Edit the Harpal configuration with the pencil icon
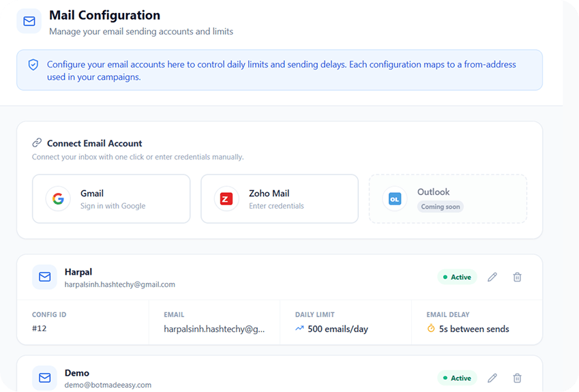Viewport: 579px width, 392px height. coord(492,277)
